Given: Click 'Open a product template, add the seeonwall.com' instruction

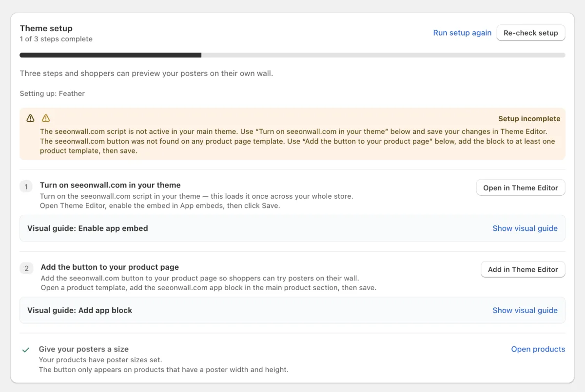Looking at the screenshot, I should (209, 287).
